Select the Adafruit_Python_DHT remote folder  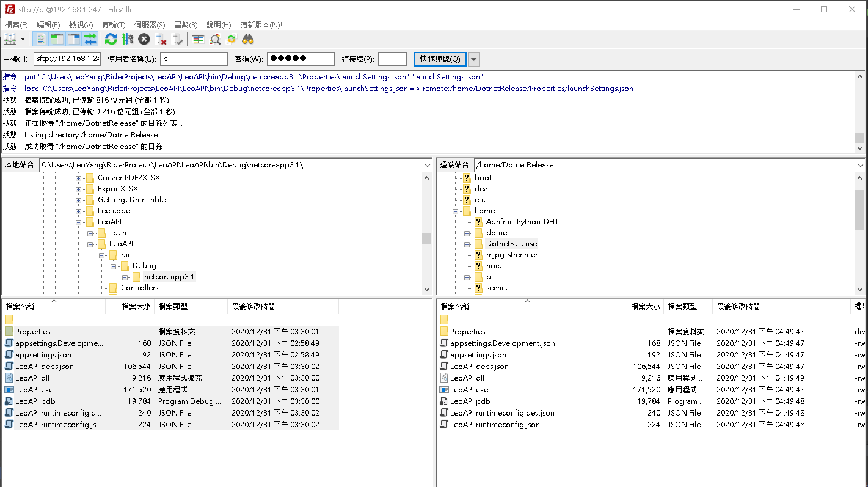point(522,222)
